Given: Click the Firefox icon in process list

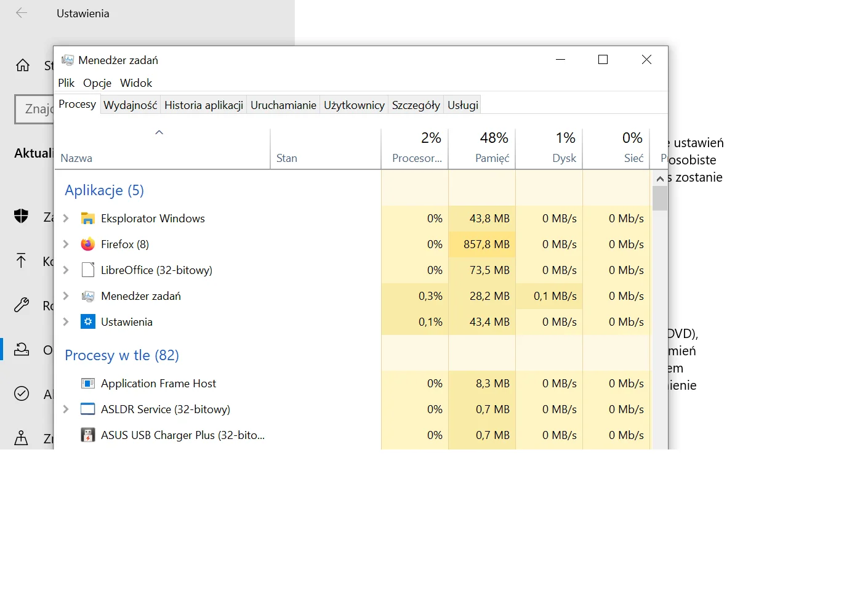Looking at the screenshot, I should [88, 244].
